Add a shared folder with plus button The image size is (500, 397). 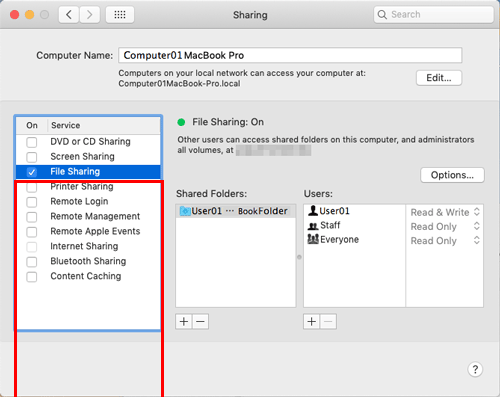pos(184,322)
